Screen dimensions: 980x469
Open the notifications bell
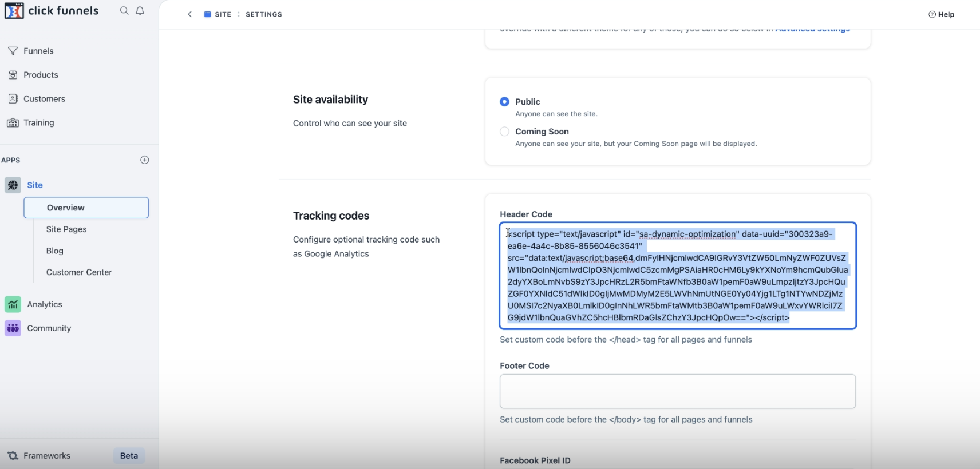(139, 10)
